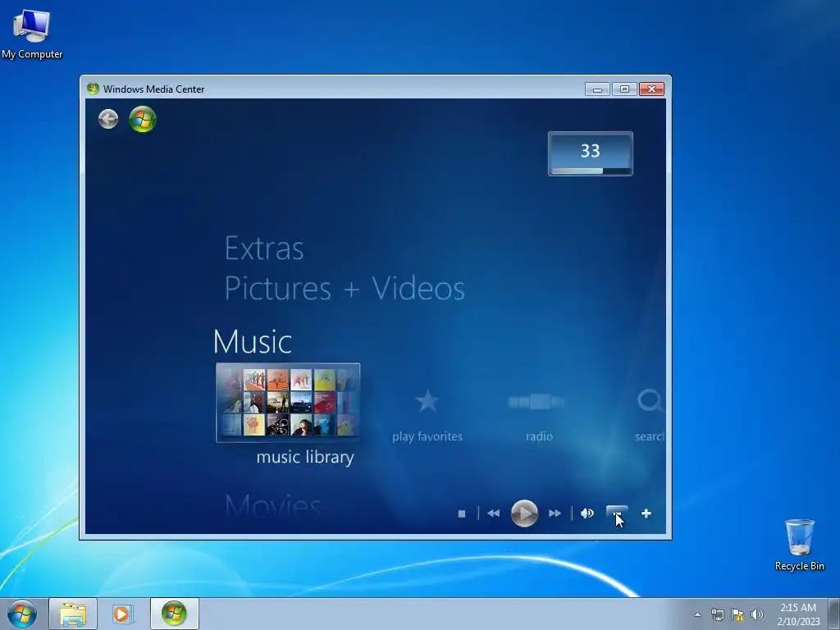Viewport: 840px width, 630px height.
Task: Close the Windows Media Center window
Action: 651,89
